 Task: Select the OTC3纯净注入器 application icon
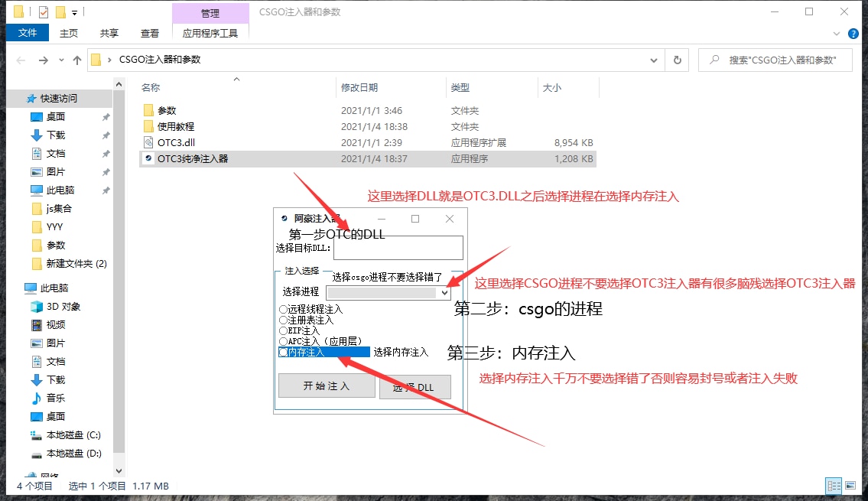pyautogui.click(x=148, y=158)
